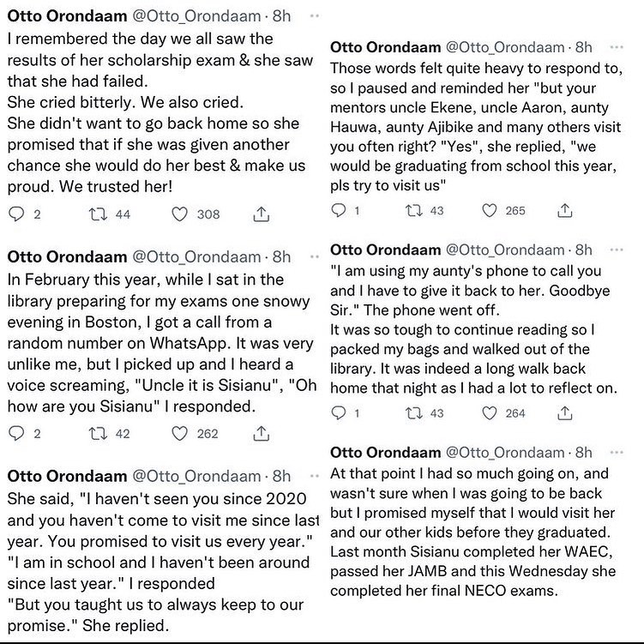Like the aunty's phone tweet with 264 likes

[491, 413]
